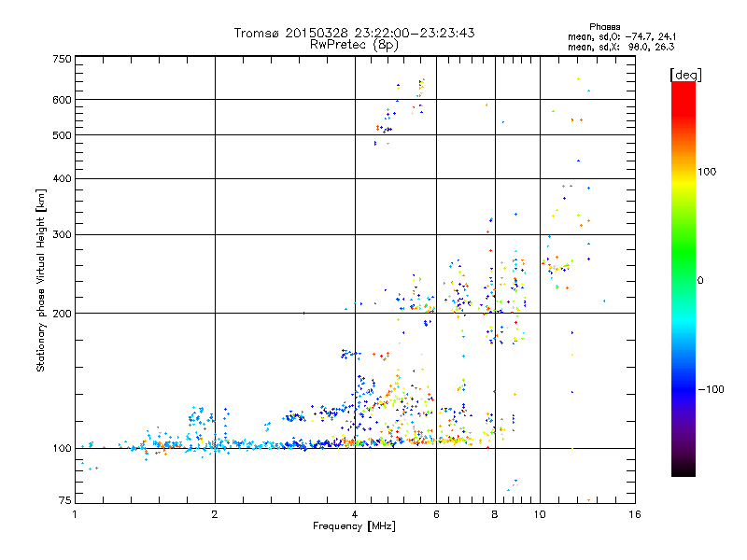The image size is (747, 560).
Task: Click the 75 tick label on the height axis
Action: pyautogui.click(x=64, y=503)
